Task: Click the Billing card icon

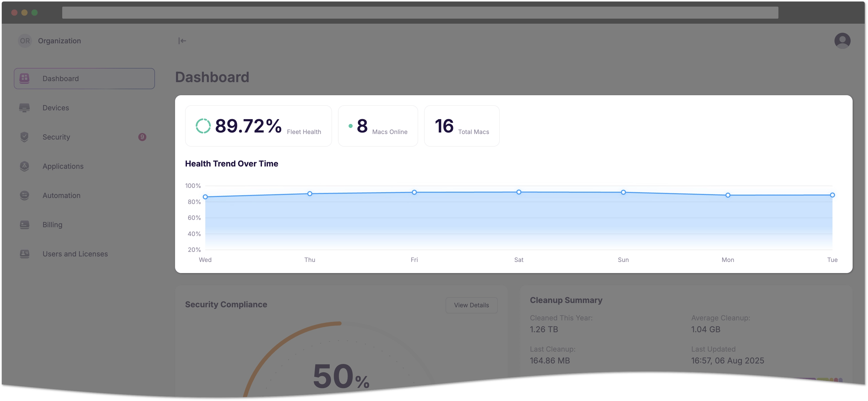Action: tap(24, 224)
